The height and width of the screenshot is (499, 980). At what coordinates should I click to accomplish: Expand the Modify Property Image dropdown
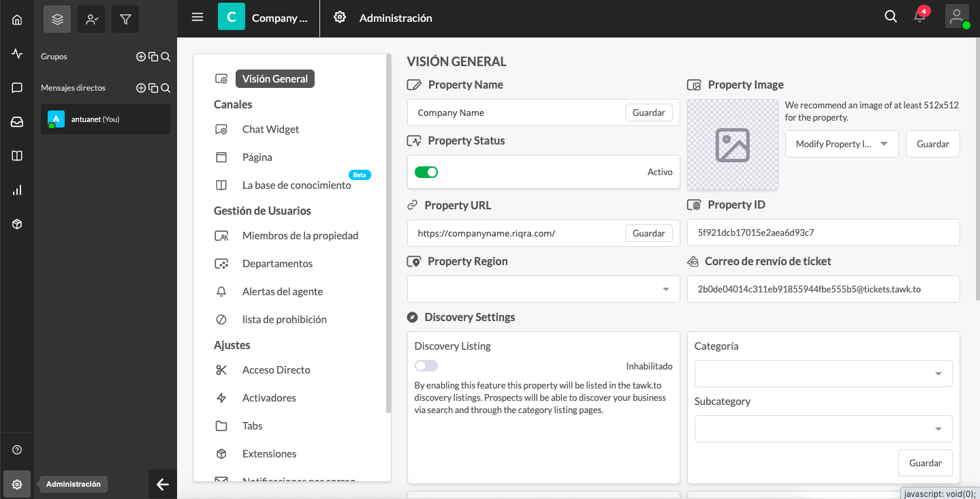842,144
